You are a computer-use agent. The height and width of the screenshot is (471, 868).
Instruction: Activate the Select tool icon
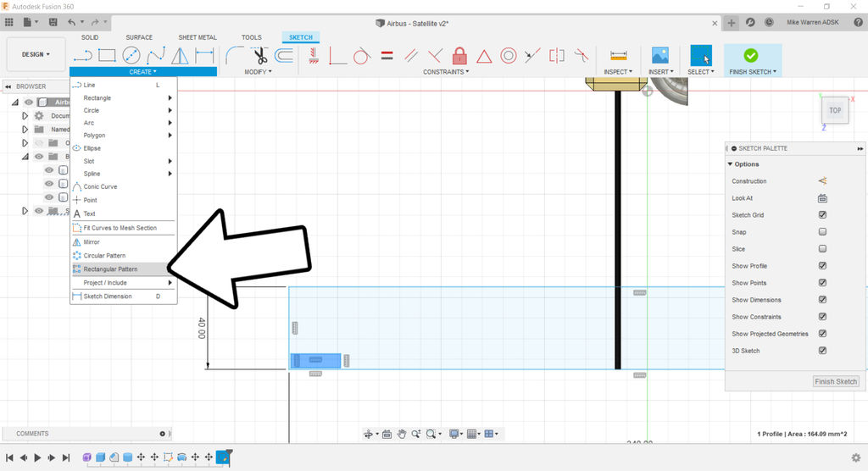[x=701, y=56]
